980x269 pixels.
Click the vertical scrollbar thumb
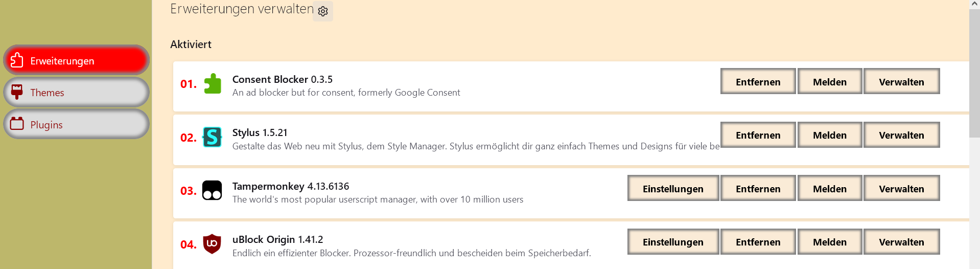pyautogui.click(x=974, y=72)
